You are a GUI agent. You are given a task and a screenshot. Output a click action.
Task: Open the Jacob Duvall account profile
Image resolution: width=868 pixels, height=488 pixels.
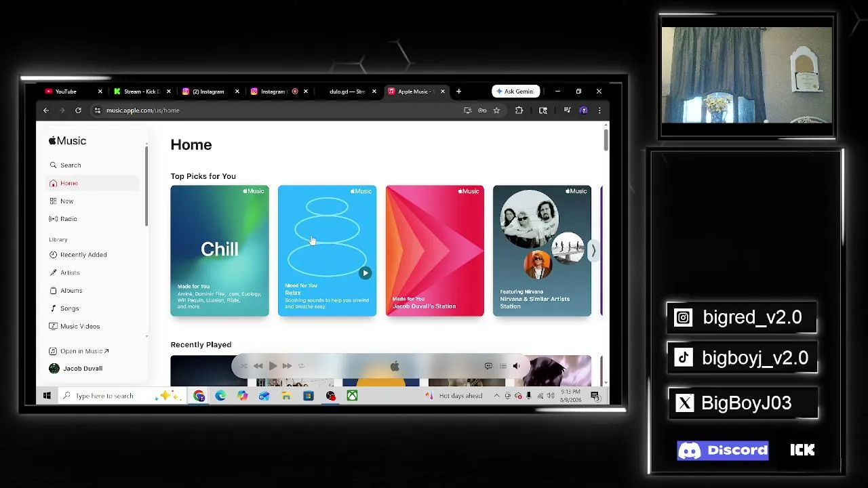pos(76,369)
